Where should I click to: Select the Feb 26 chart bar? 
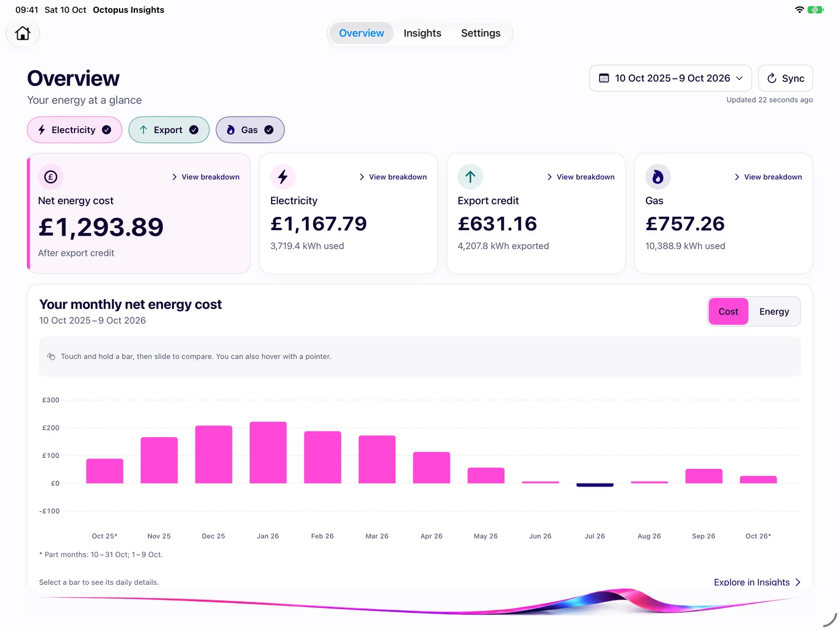[322, 457]
